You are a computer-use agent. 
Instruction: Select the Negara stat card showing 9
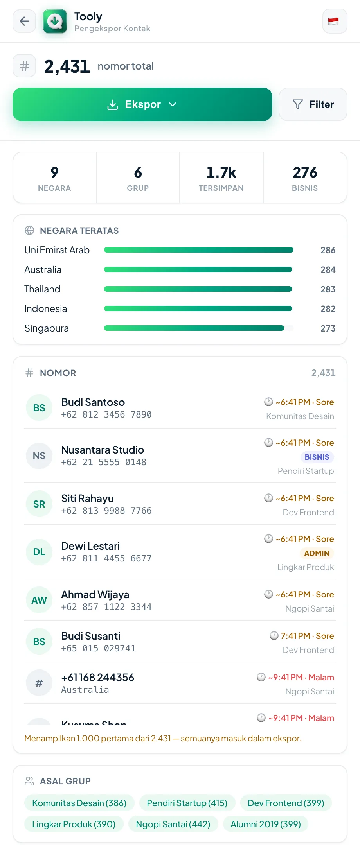(55, 178)
